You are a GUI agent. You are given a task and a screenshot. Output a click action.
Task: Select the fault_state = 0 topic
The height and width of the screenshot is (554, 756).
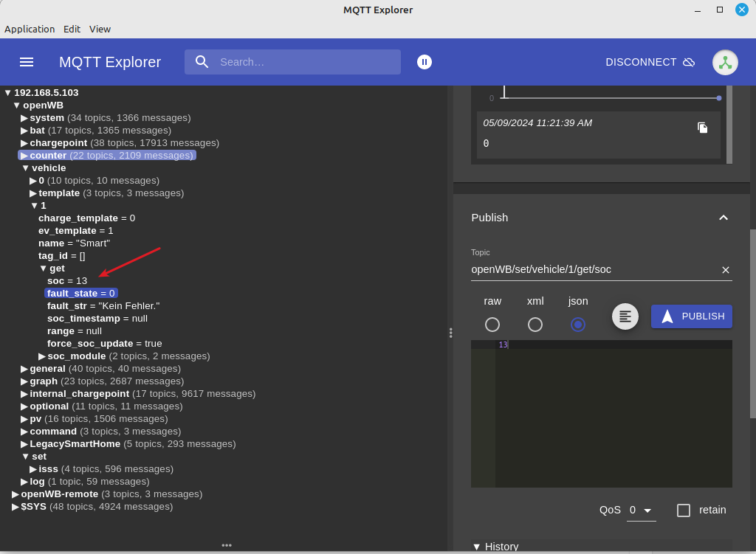(x=81, y=294)
